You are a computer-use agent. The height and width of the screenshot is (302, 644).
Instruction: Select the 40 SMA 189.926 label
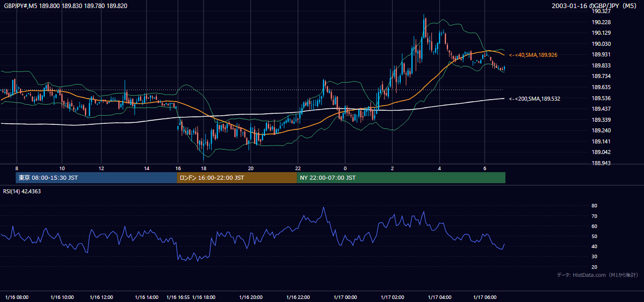pos(533,55)
